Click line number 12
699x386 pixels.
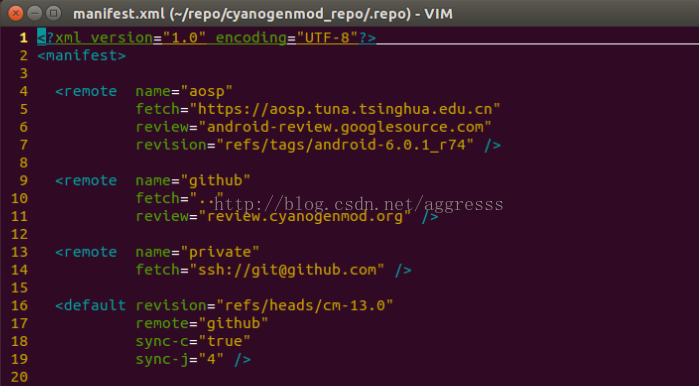coord(19,234)
